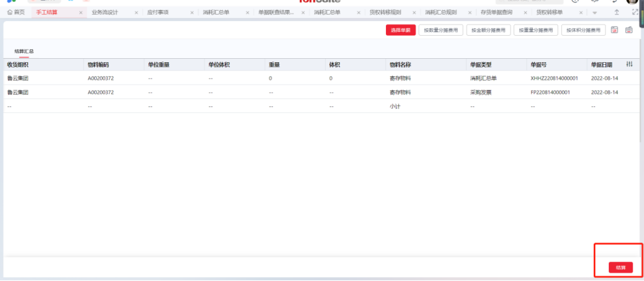Select the 结算汇总 sub-tab

24,51
